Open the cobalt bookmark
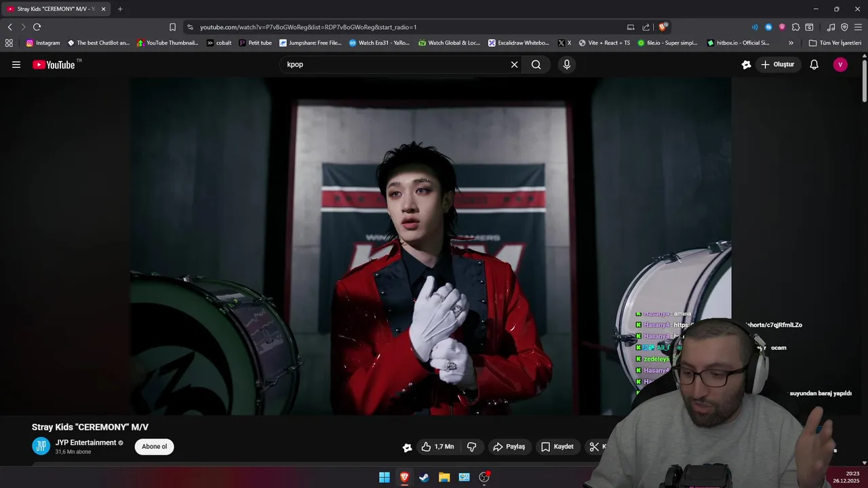 219,43
